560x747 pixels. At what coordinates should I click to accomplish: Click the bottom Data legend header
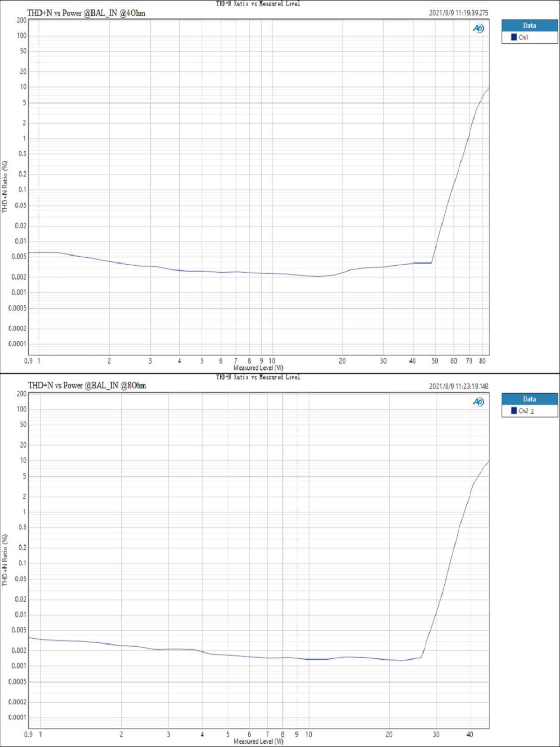(x=530, y=399)
